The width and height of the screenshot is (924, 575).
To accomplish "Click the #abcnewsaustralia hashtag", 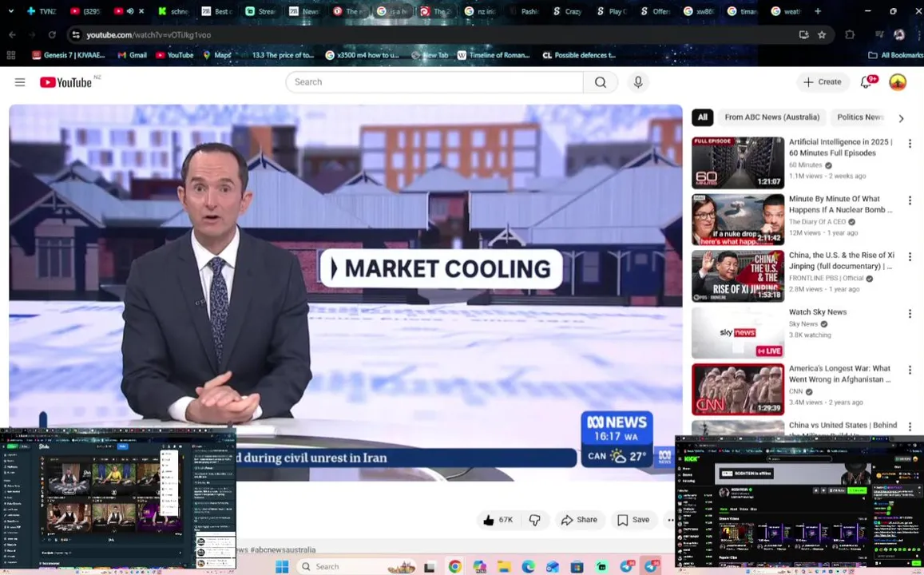I will point(283,549).
